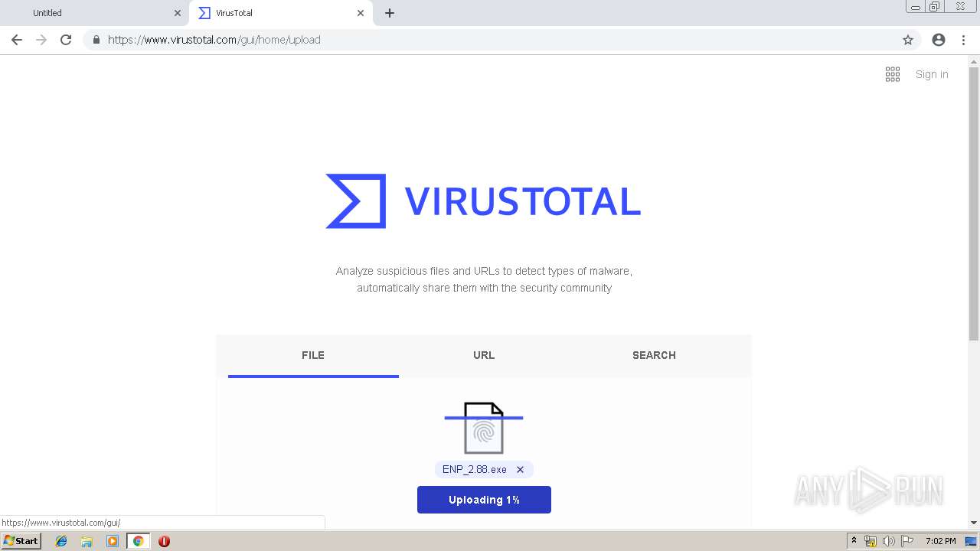
Task: Click the network tray icon
Action: 871,541
